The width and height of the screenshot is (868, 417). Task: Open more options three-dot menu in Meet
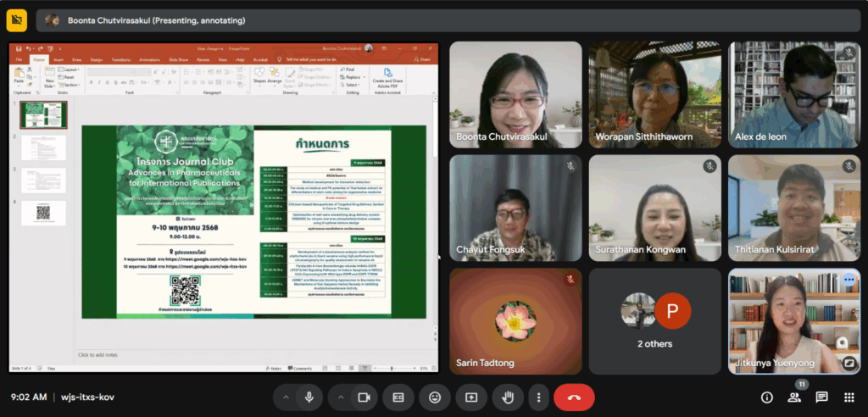point(538,397)
